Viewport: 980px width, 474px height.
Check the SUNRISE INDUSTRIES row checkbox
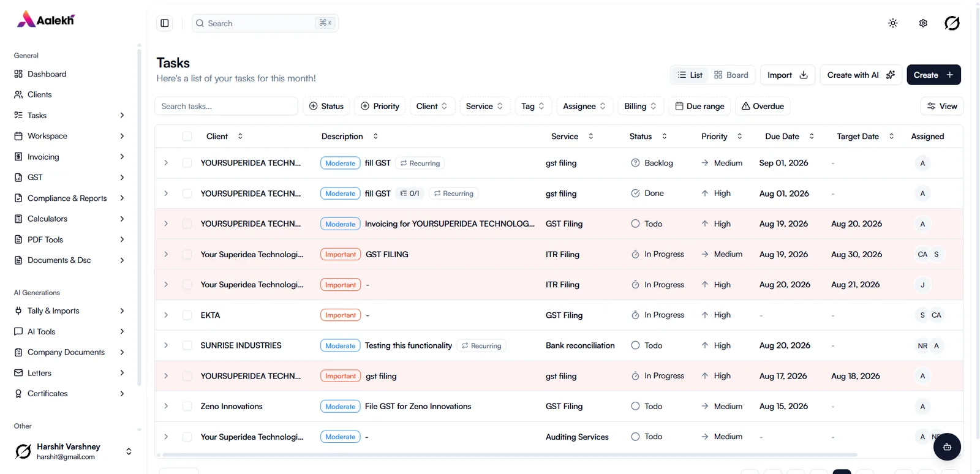click(x=187, y=345)
